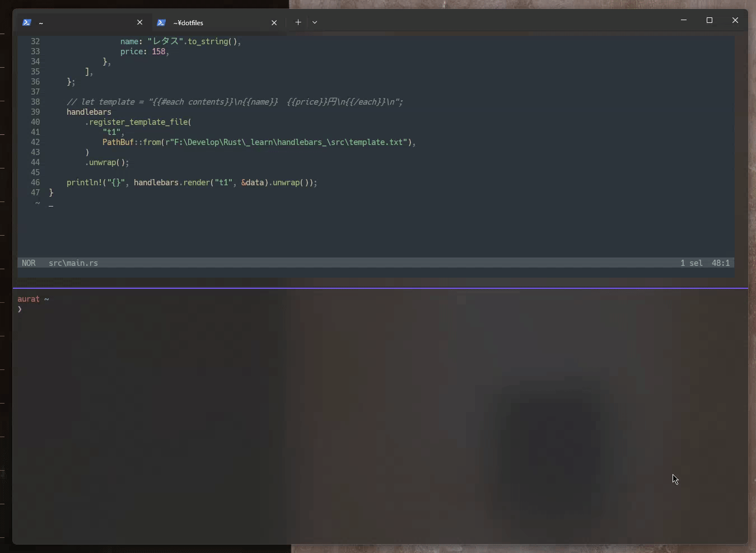Select line number 32 in the editor
Image resolution: width=756 pixels, height=553 pixels.
coord(35,41)
